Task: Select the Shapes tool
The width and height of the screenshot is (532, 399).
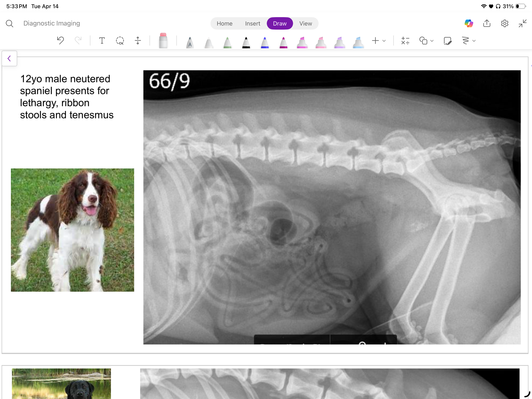Action: click(424, 41)
